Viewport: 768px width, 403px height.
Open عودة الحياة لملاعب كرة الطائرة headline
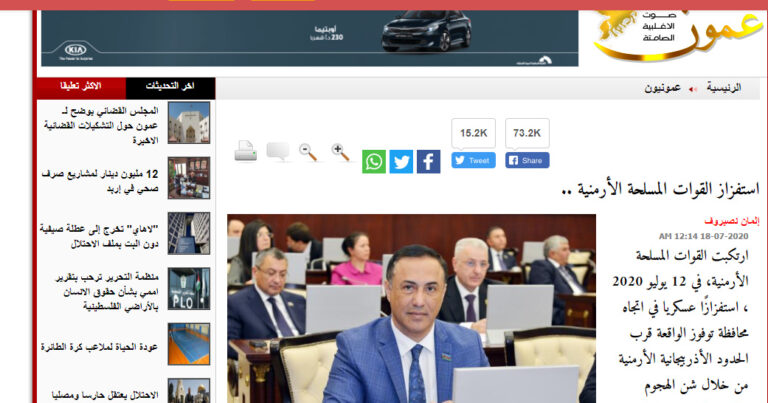tap(99, 347)
